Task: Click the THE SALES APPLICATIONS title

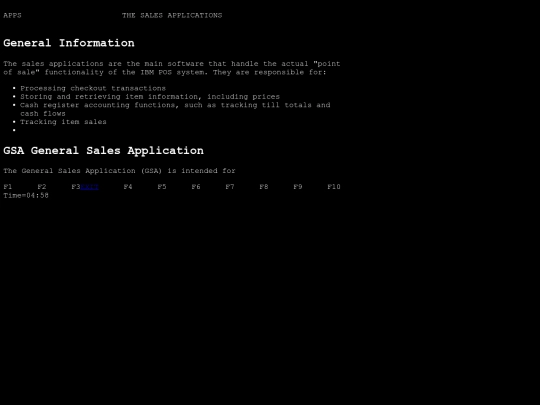Action: pos(172,15)
